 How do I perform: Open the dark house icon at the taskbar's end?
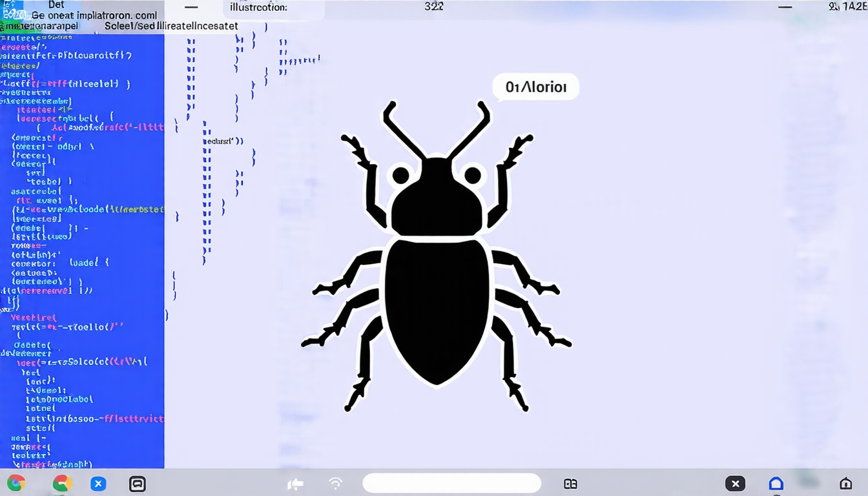pos(845,484)
